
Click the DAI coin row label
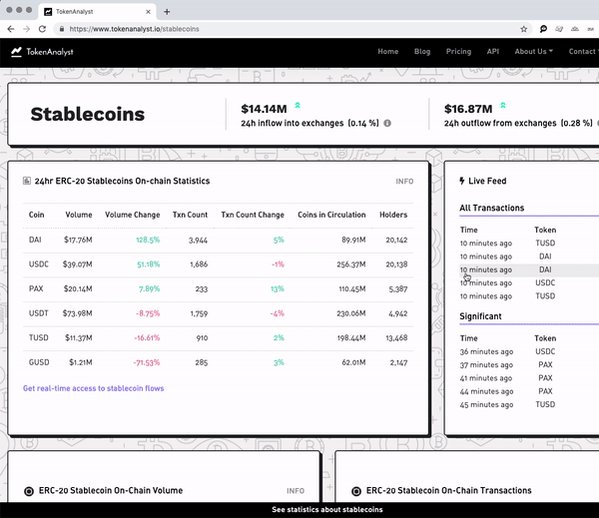pyautogui.click(x=35, y=240)
